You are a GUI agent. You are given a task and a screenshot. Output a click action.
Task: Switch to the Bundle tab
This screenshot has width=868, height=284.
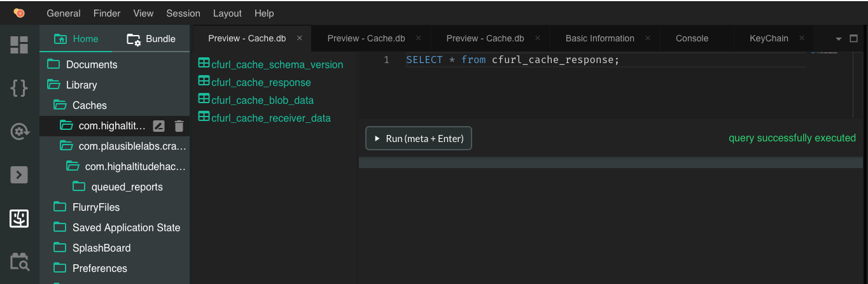click(x=151, y=39)
